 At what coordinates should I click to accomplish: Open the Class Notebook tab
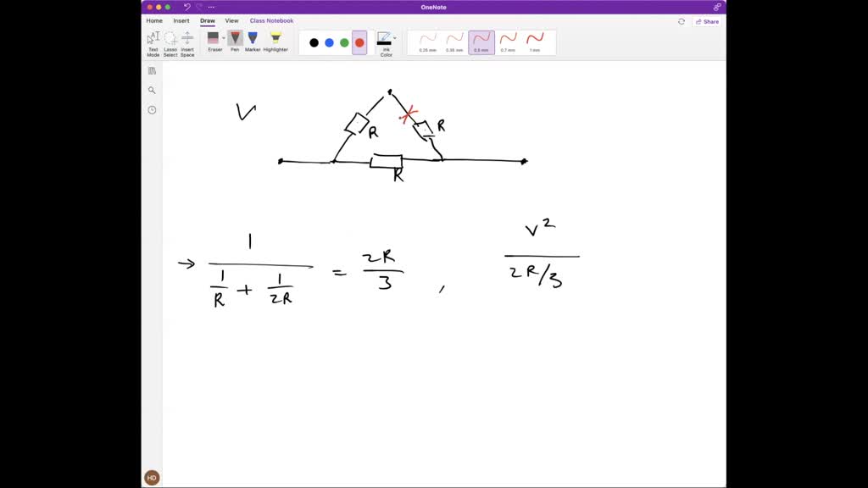click(x=270, y=19)
